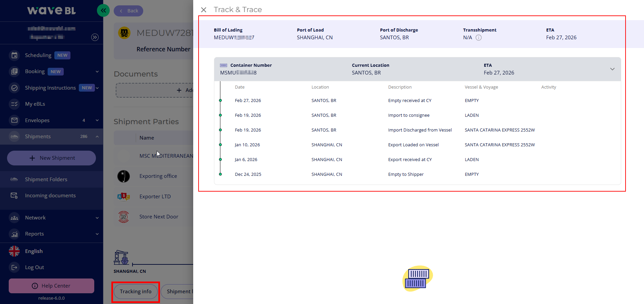Click the Log Out icon
Image resolution: width=644 pixels, height=304 pixels.
tap(14, 267)
